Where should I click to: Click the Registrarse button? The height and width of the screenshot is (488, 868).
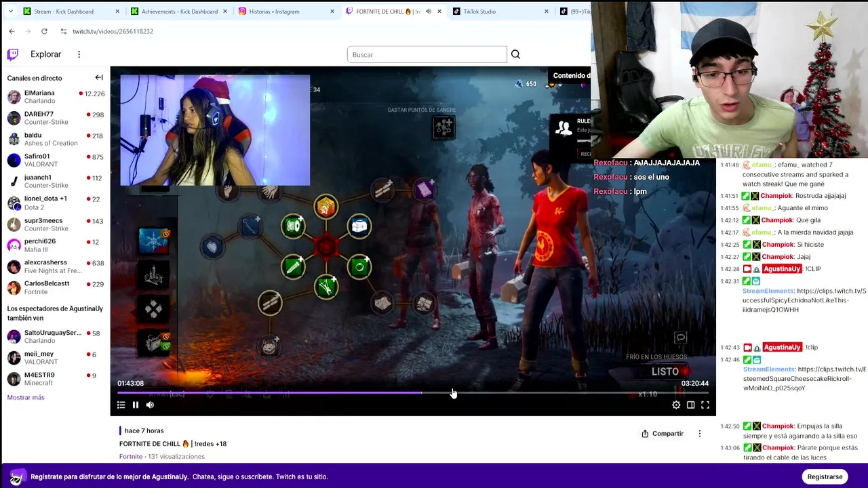[825, 476]
